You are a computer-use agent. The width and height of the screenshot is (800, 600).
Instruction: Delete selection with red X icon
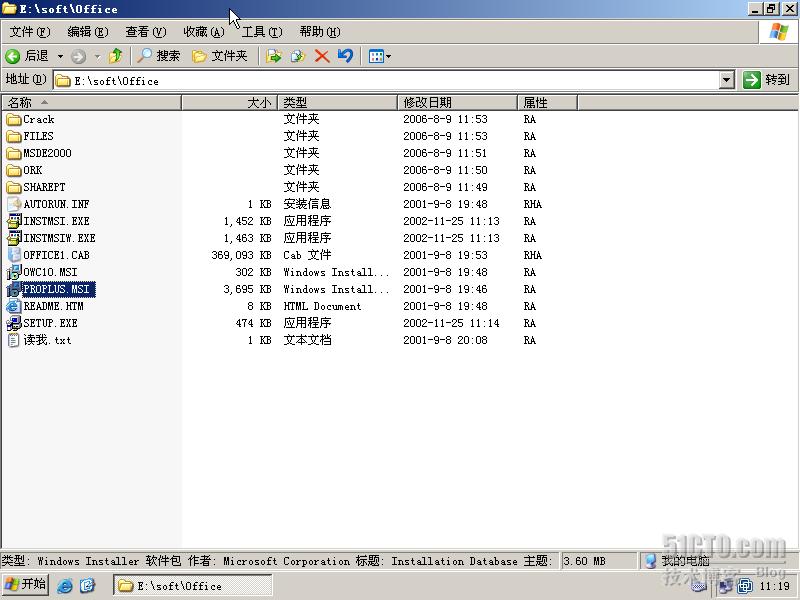(x=322, y=56)
